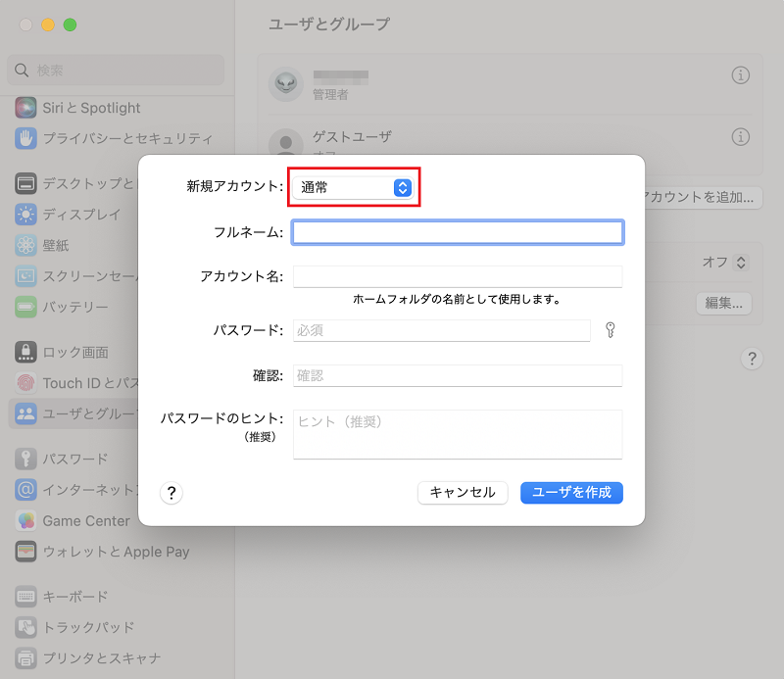784x679 pixels.
Task: Click the アカウント名 input field
Action: 458,276
